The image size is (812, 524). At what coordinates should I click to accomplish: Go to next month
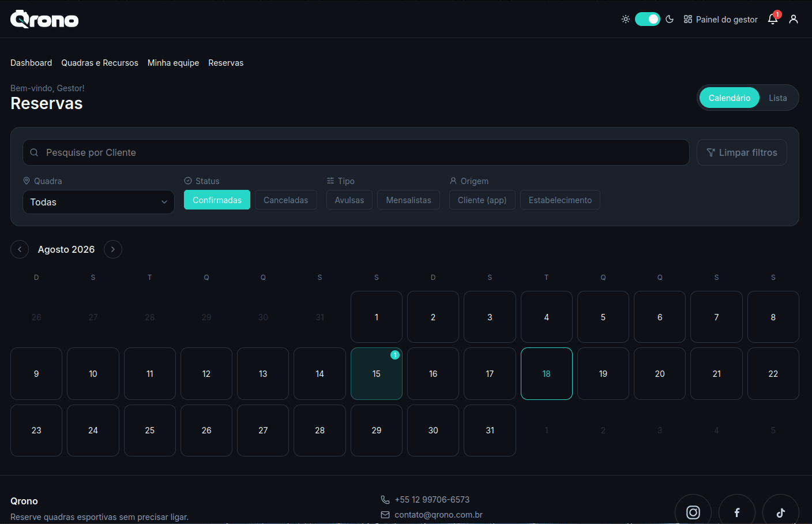click(113, 249)
